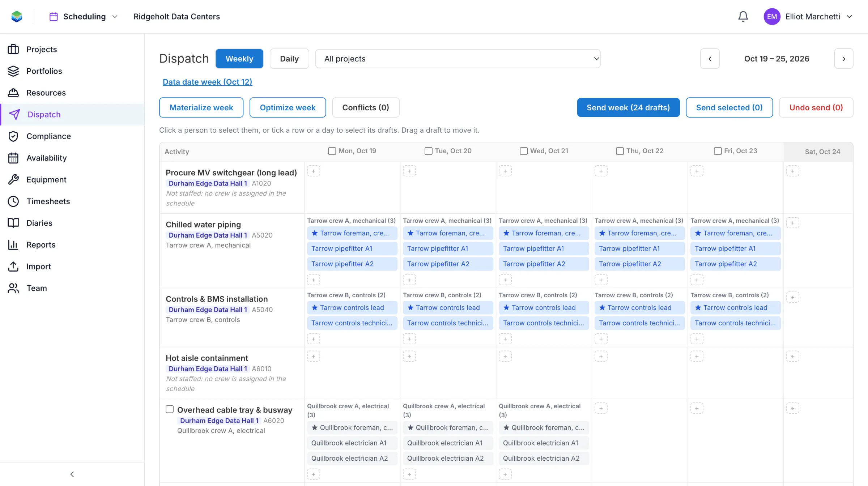Go to Resources in sidebar
This screenshot has height=486, width=868.
(72, 93)
